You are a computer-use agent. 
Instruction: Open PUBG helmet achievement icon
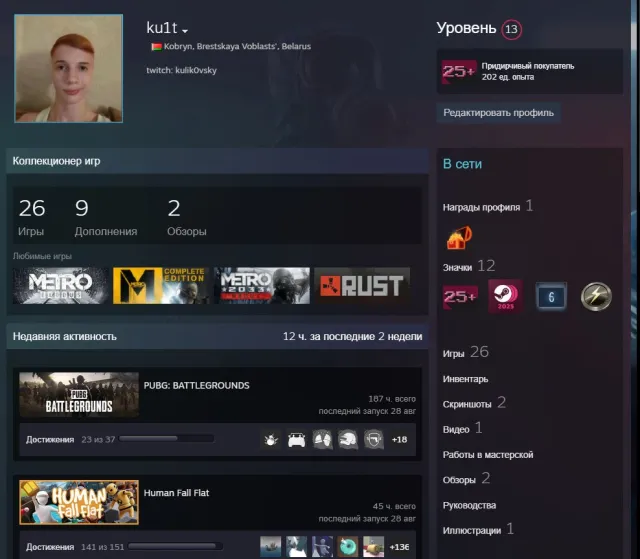tap(348, 439)
